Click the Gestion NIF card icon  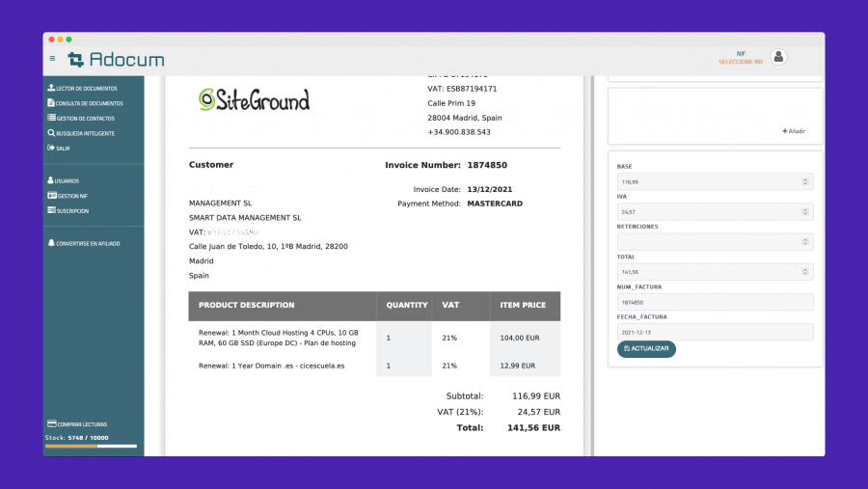click(52, 196)
